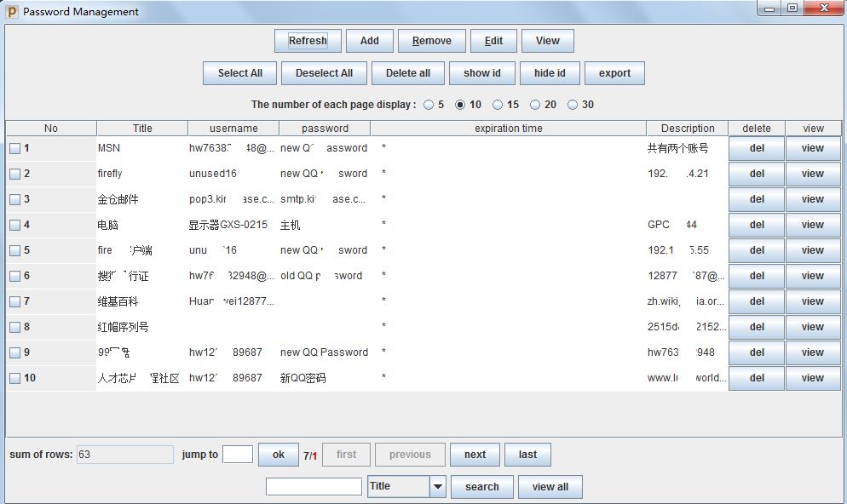Set page display to 30 rows
Viewport: 847px width, 504px height.
pyautogui.click(x=573, y=105)
